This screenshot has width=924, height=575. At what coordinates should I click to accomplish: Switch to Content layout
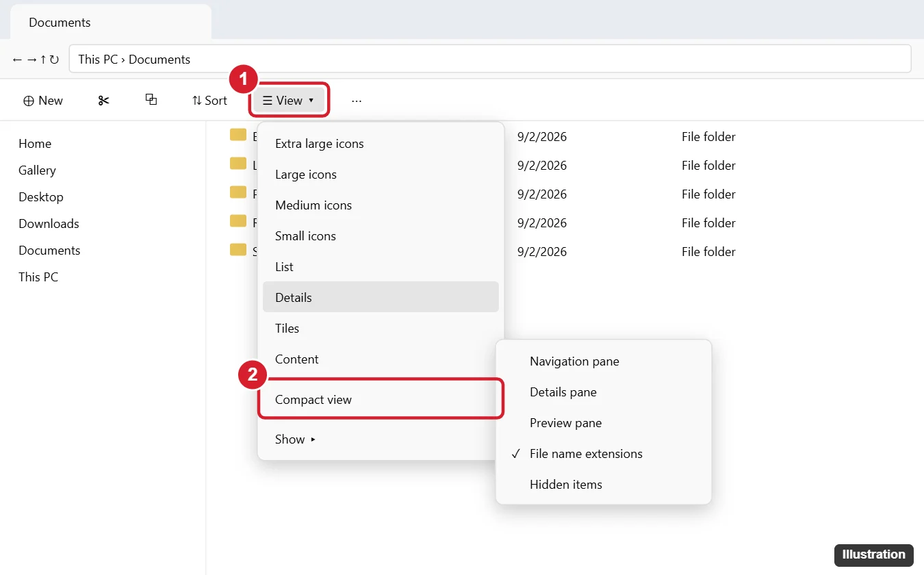381,359
